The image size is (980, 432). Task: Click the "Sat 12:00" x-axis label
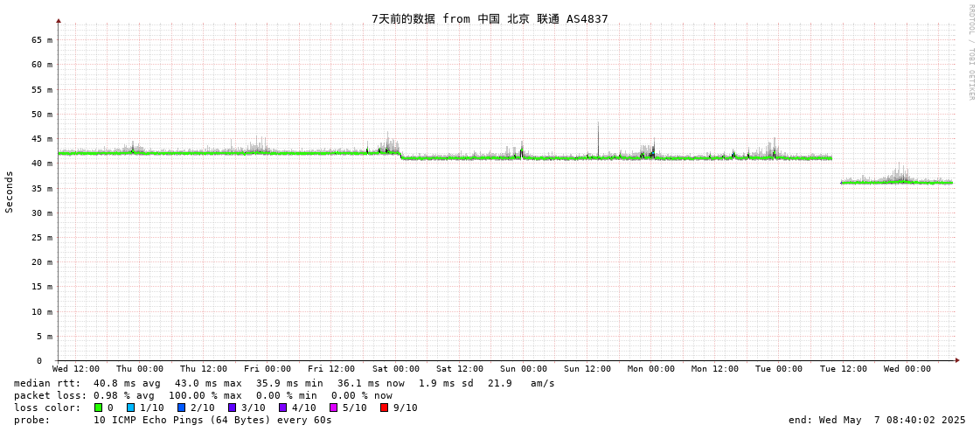coord(459,369)
